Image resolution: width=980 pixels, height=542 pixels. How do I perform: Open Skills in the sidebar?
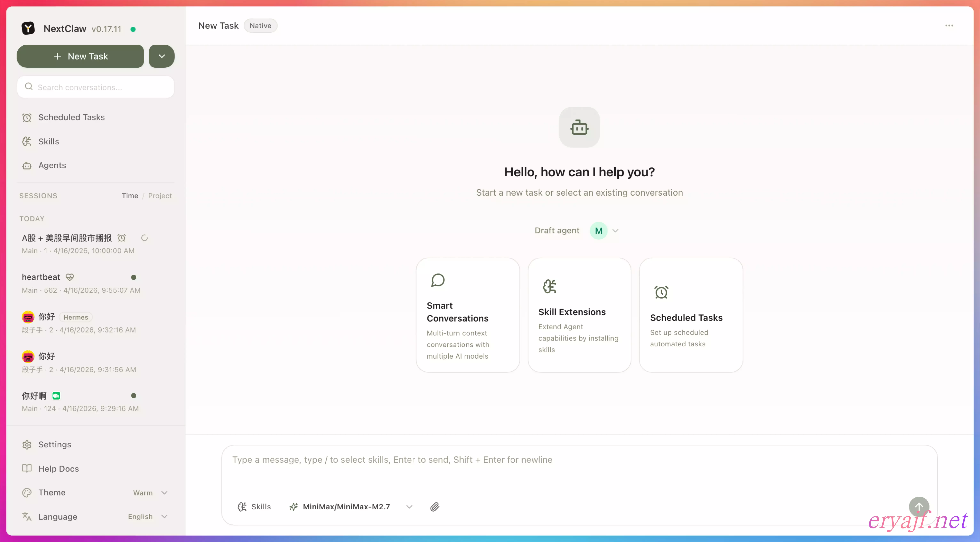95,141
